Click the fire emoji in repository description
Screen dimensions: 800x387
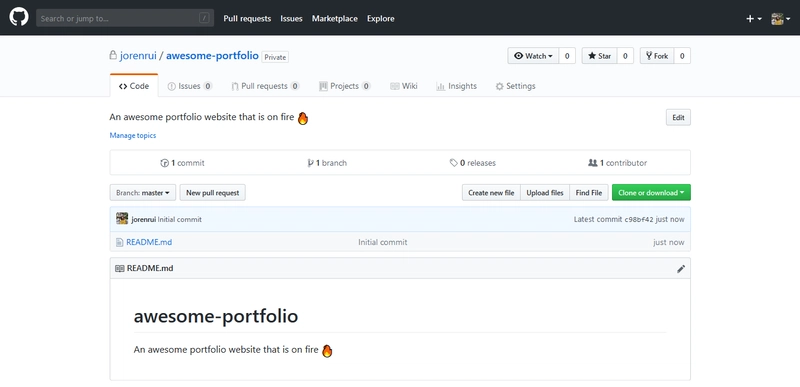303,118
